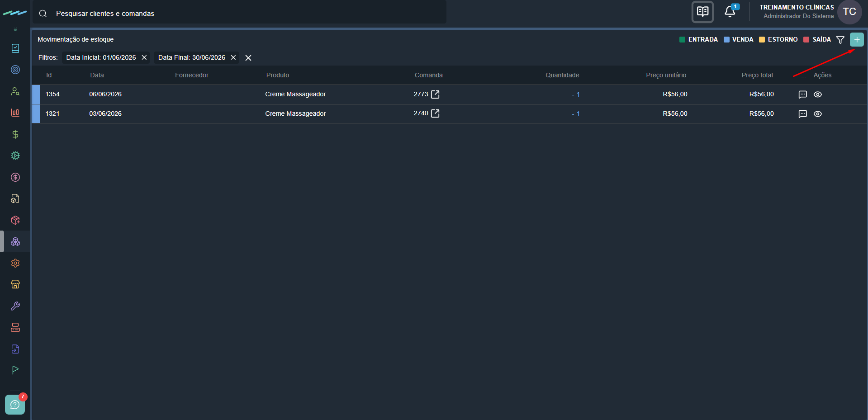Open comanda 2773 external link icon
This screenshot has width=868, height=420.
click(x=435, y=94)
